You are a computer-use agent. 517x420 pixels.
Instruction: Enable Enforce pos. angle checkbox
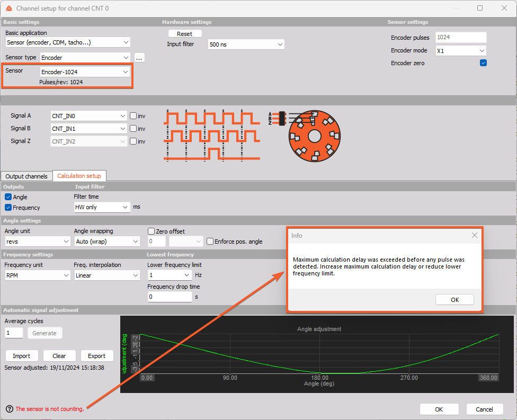click(210, 242)
